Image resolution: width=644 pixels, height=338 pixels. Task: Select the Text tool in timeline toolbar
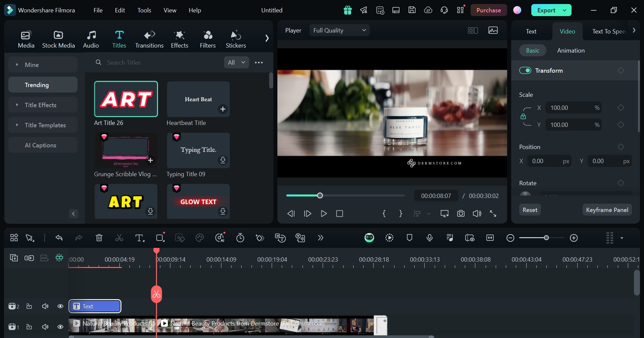tap(140, 238)
